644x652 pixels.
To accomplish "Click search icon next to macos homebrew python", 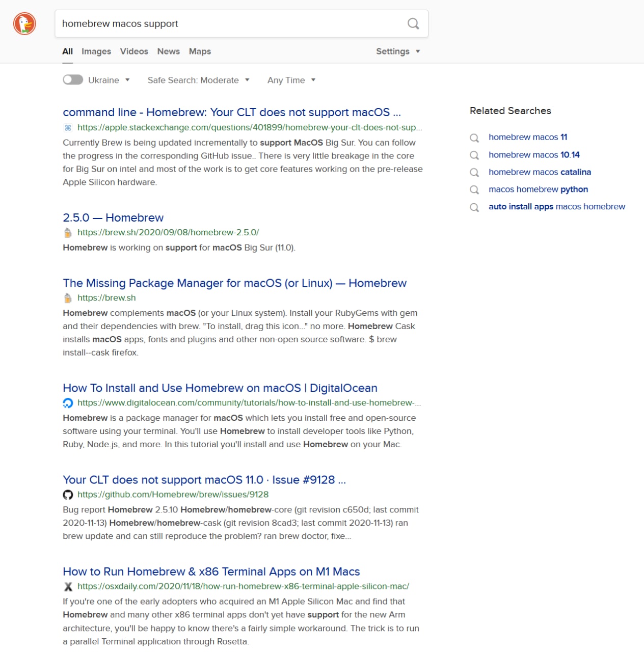I will (x=474, y=189).
